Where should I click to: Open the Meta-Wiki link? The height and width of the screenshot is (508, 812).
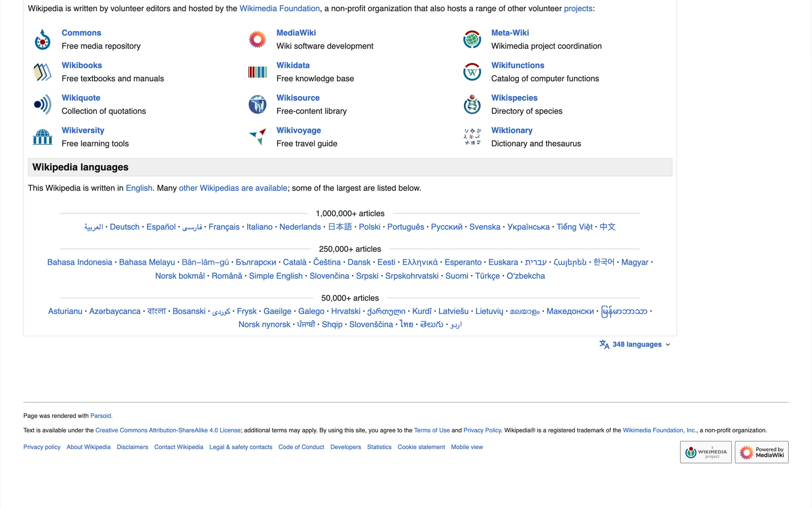coord(510,33)
